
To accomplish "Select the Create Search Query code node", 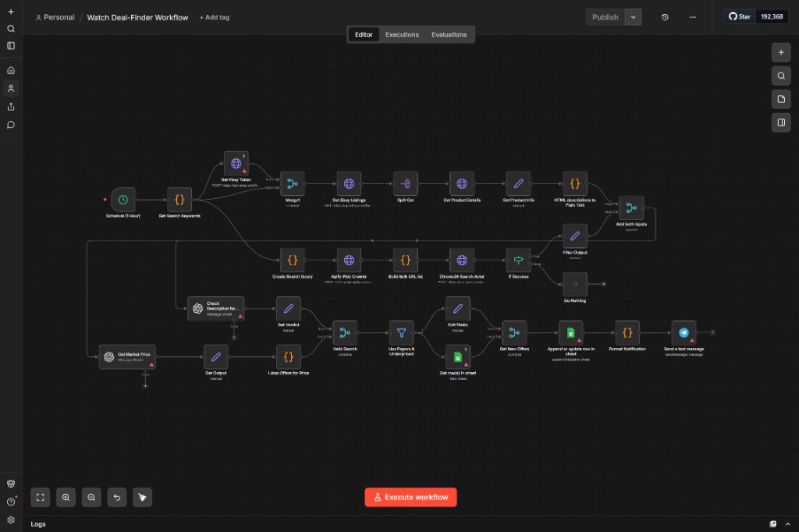I will (x=293, y=260).
